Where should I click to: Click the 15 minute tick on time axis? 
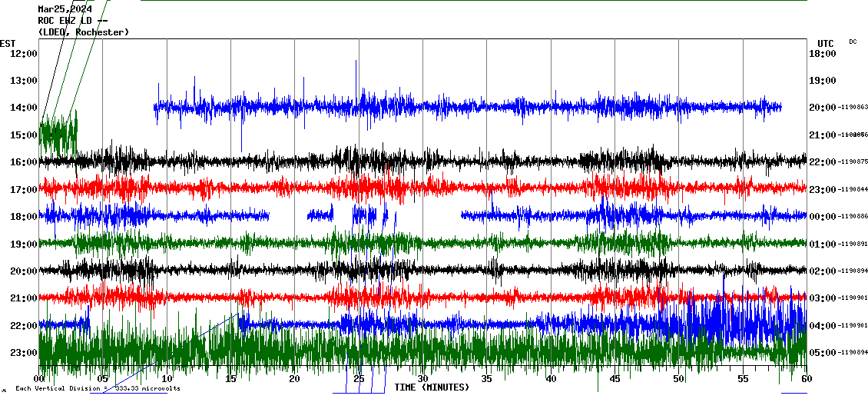(x=231, y=380)
